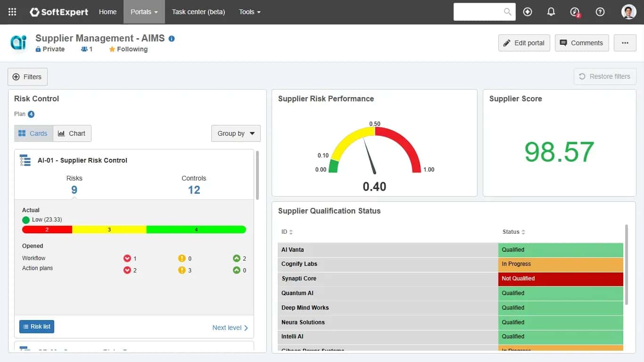Open the notifications bell
The height and width of the screenshot is (362, 644).
click(x=551, y=12)
